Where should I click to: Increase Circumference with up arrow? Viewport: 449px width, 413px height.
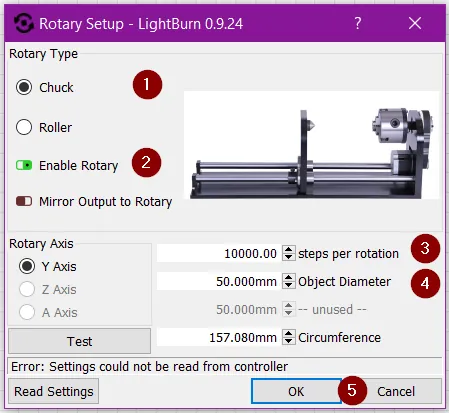pyautogui.click(x=289, y=333)
